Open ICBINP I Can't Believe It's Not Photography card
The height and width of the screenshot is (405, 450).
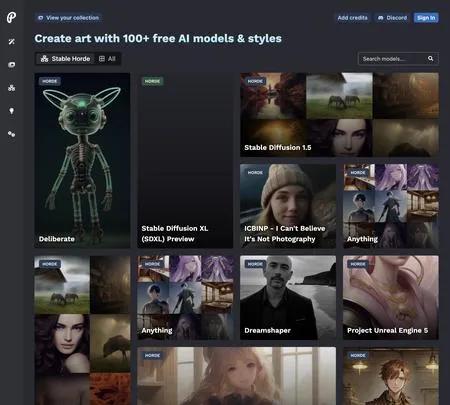pyautogui.click(x=288, y=206)
